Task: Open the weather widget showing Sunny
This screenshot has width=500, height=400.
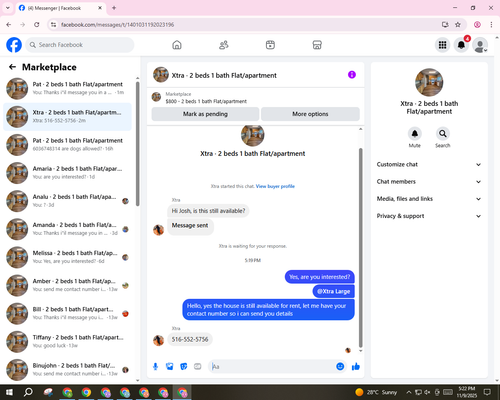Action: coord(376,392)
